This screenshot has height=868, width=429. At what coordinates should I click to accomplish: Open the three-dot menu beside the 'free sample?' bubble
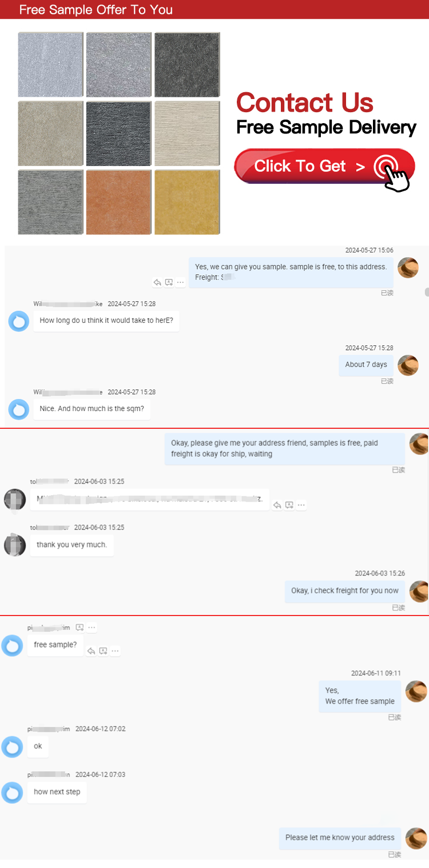pyautogui.click(x=116, y=651)
